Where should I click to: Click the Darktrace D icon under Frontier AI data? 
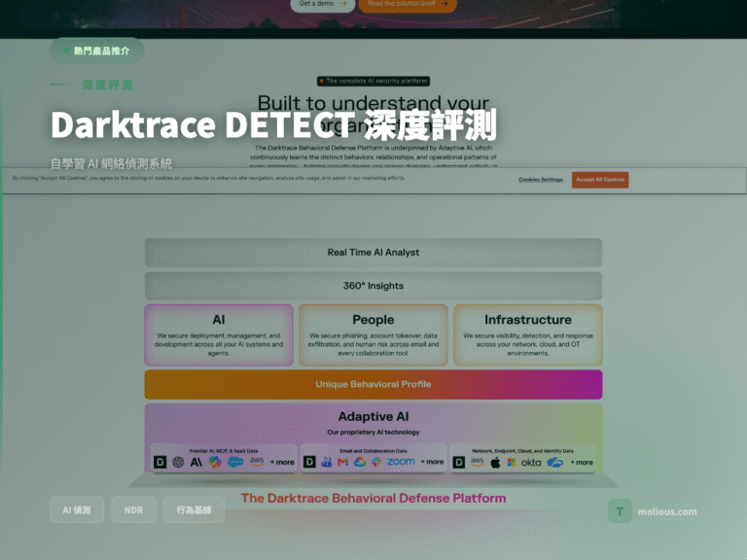pos(160,462)
